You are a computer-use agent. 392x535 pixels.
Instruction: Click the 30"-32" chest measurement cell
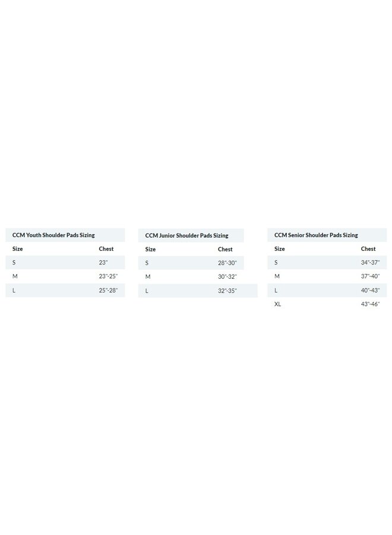[x=227, y=277]
